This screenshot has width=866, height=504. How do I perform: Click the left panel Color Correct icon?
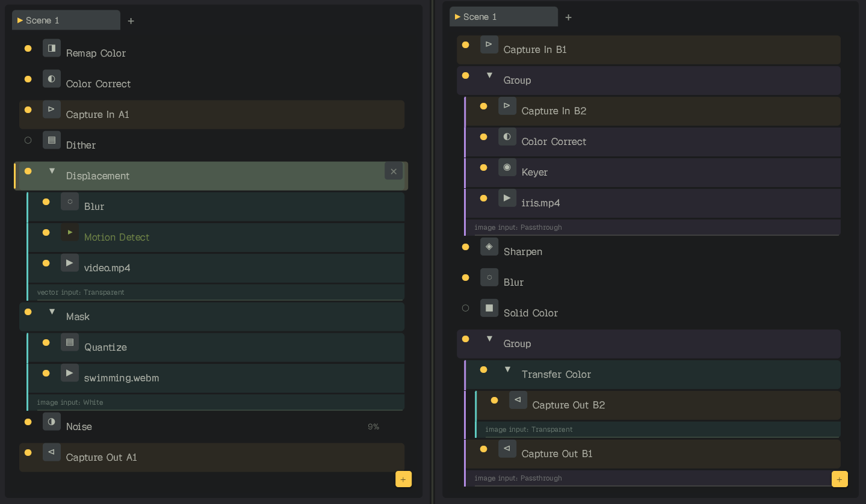coord(52,79)
